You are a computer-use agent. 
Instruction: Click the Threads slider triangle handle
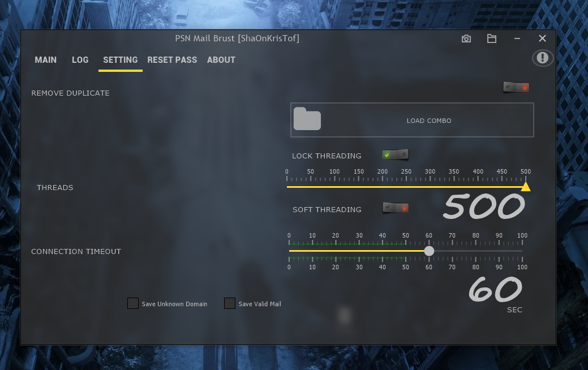pyautogui.click(x=526, y=186)
